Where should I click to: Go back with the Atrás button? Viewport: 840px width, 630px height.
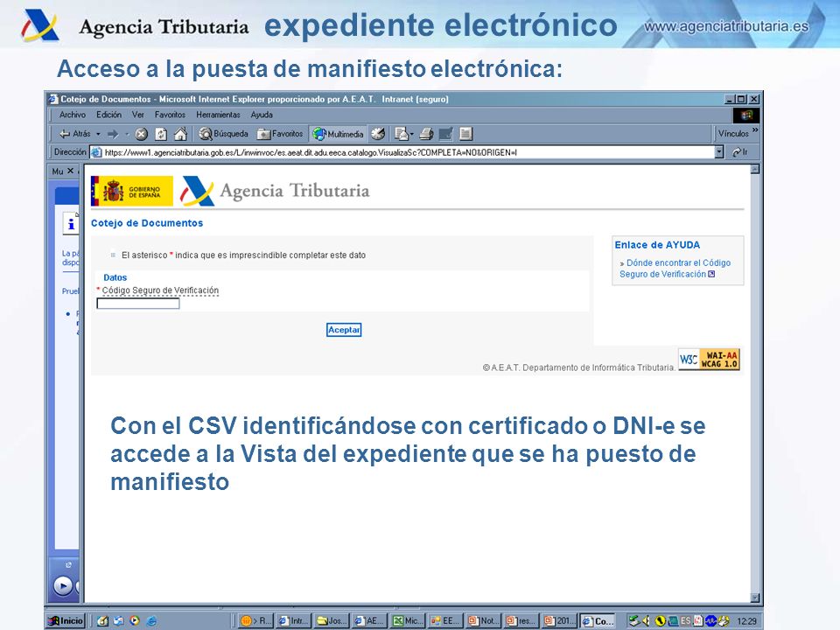click(74, 134)
